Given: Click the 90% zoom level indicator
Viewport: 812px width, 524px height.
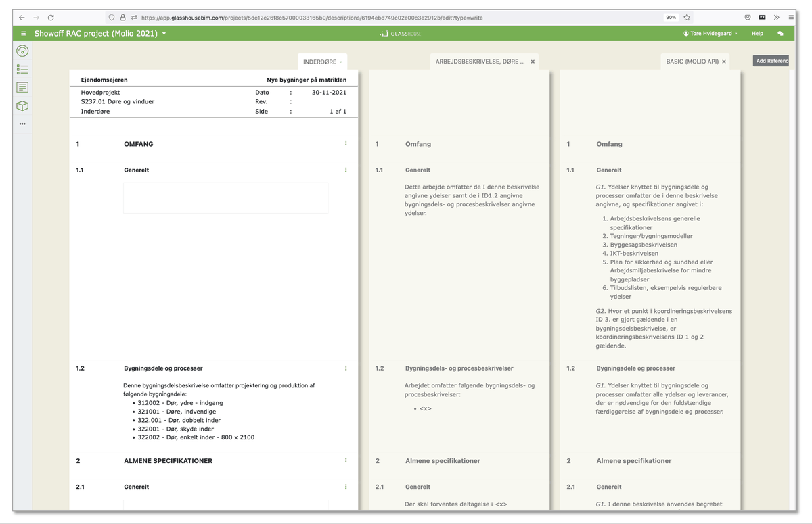Looking at the screenshot, I should click(671, 17).
